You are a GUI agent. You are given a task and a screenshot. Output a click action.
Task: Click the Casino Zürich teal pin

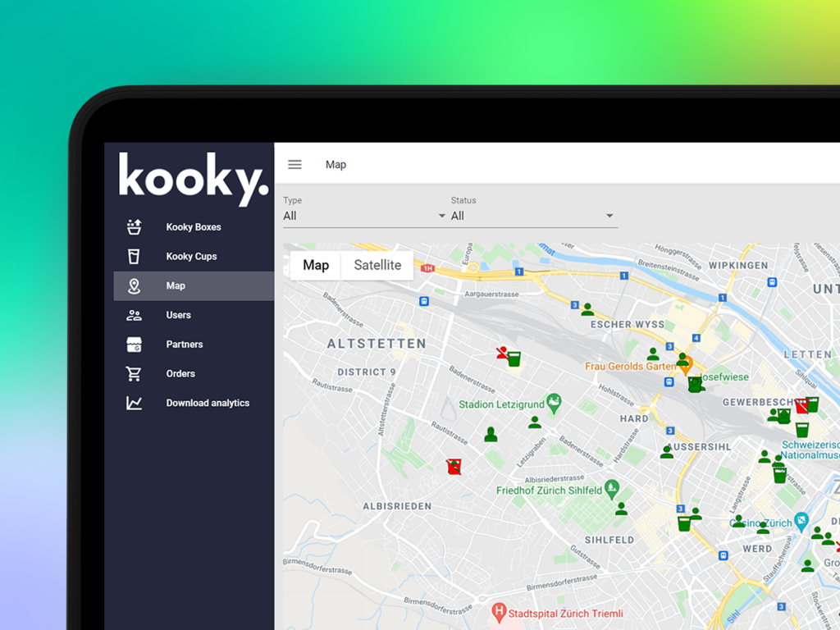(x=801, y=521)
